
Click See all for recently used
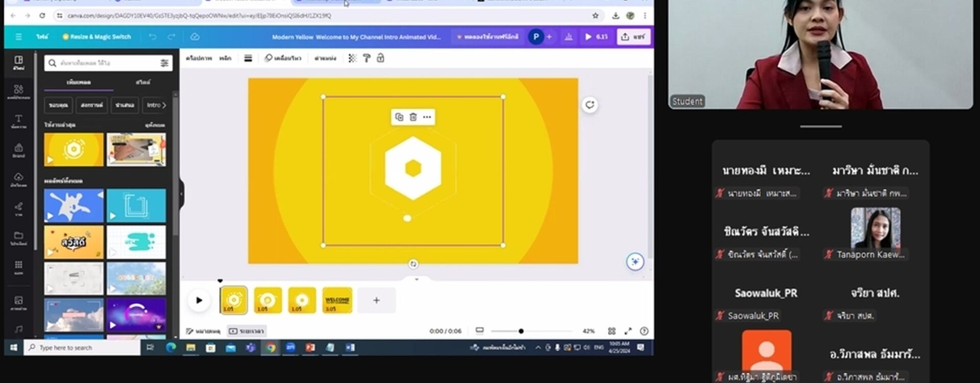pos(155,125)
